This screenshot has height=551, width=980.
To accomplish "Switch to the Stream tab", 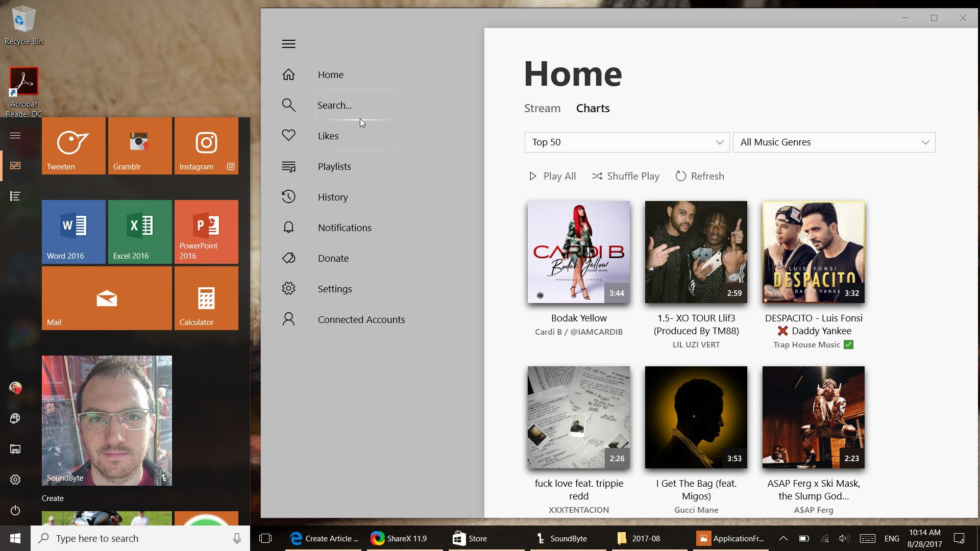I will (542, 108).
